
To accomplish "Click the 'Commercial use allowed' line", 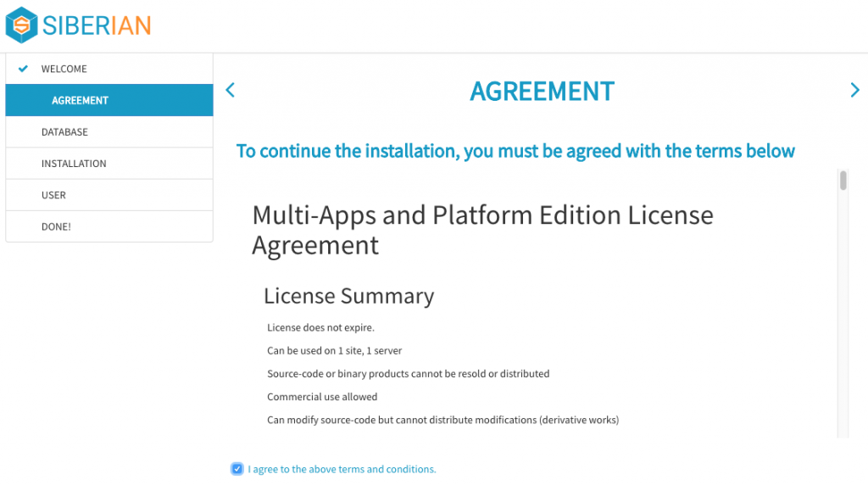I will click(x=322, y=397).
